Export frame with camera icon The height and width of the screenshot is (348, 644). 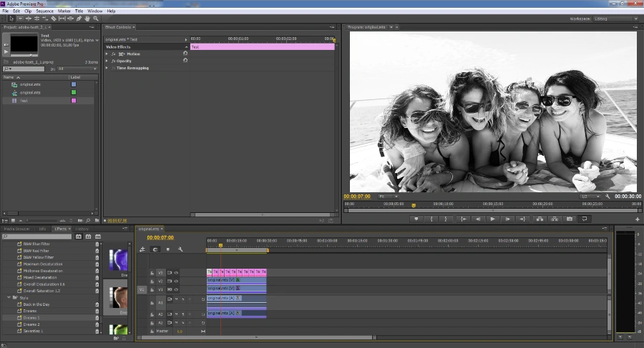pyautogui.click(x=570, y=219)
